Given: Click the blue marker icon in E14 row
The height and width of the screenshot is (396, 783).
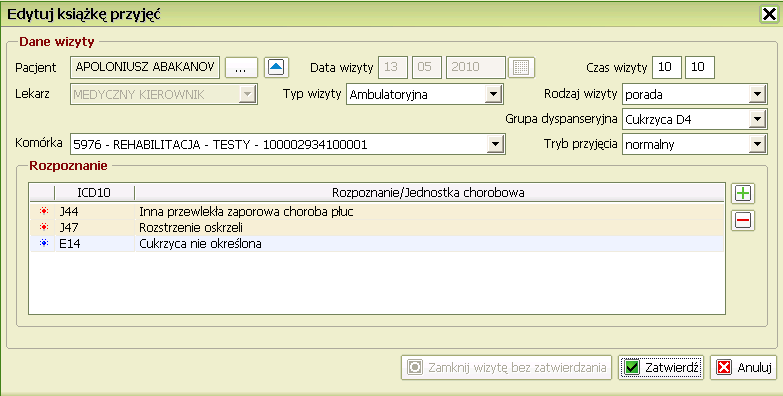Looking at the screenshot, I should [44, 243].
